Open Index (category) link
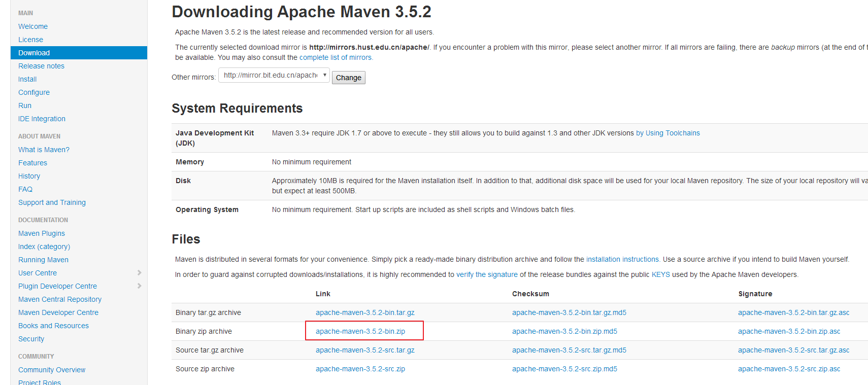 coord(44,247)
